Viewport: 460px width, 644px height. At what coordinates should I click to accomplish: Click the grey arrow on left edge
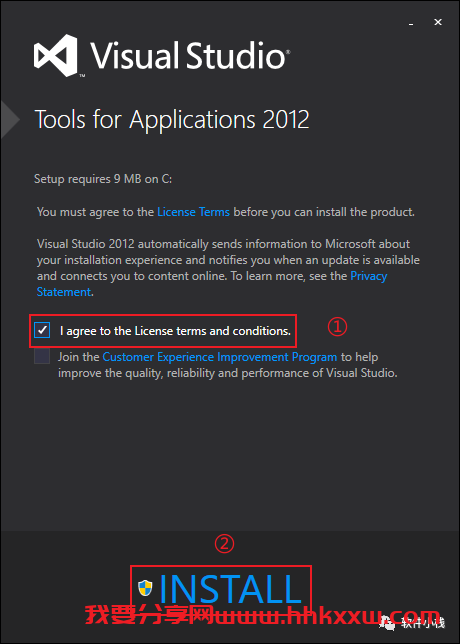point(10,120)
